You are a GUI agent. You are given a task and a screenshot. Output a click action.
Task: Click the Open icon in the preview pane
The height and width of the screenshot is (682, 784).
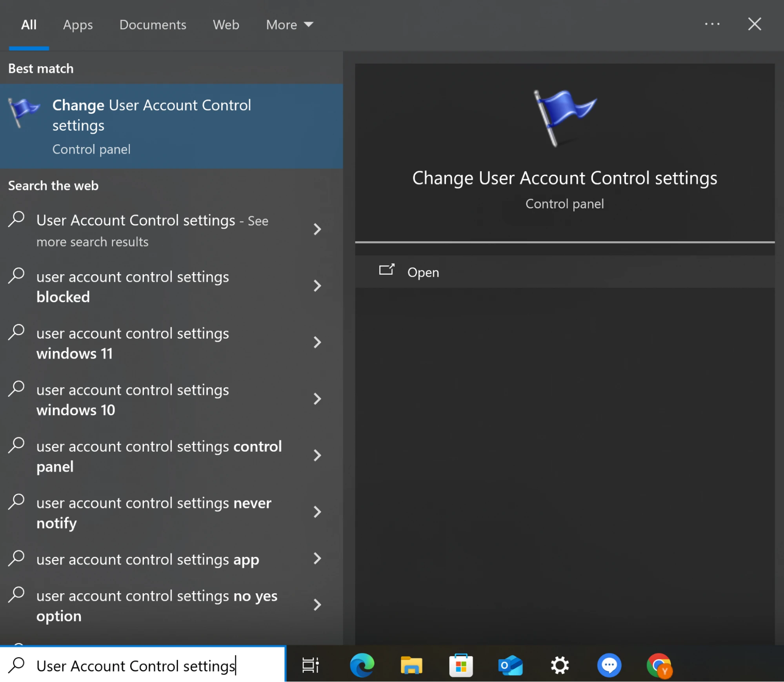coord(386,270)
